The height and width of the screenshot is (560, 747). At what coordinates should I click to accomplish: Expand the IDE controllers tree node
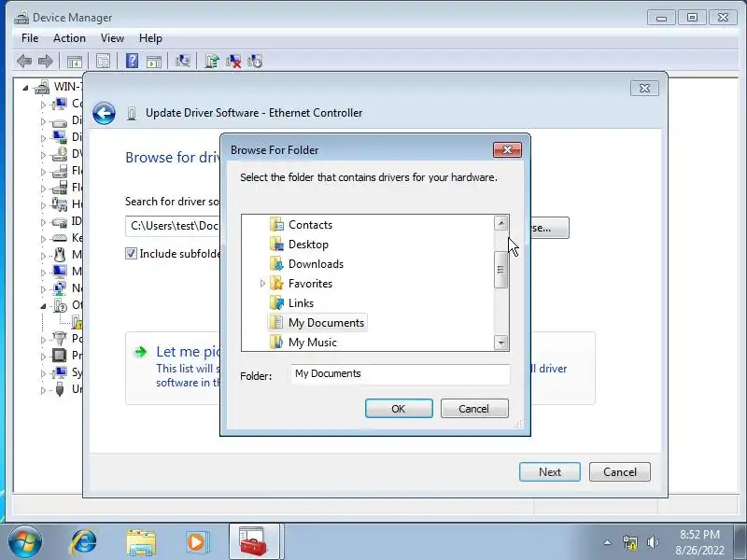point(43,222)
